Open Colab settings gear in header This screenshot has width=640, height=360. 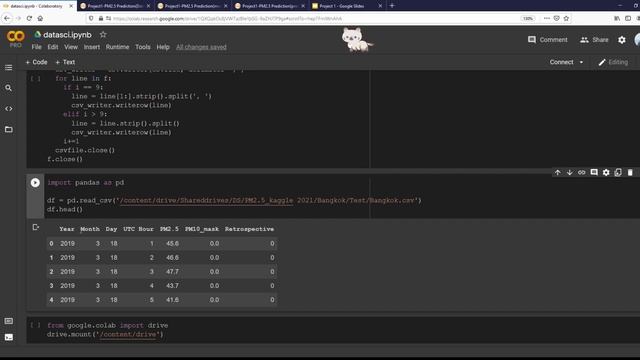(x=622, y=40)
